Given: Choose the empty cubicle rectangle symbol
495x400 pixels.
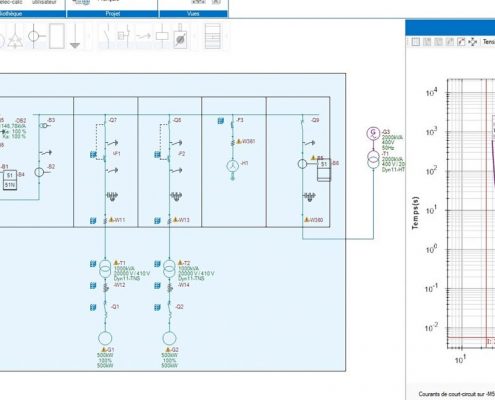Looking at the screenshot, I should (x=56, y=36).
